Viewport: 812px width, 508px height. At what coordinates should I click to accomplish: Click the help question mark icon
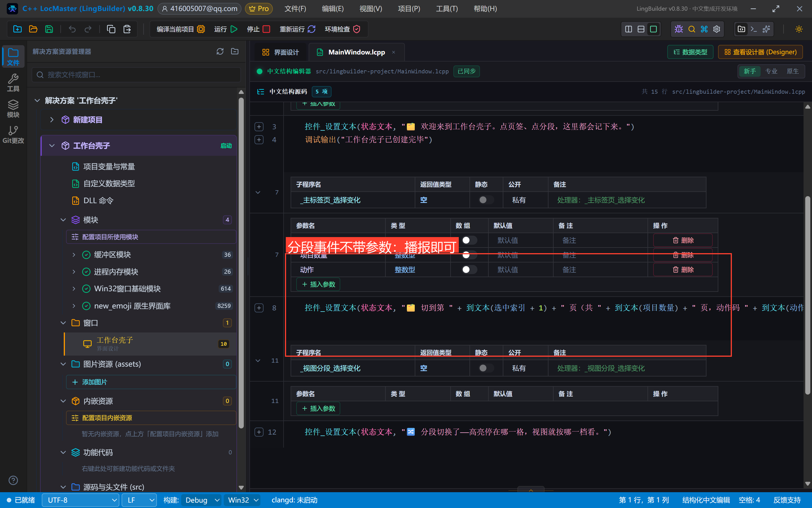tap(13, 480)
